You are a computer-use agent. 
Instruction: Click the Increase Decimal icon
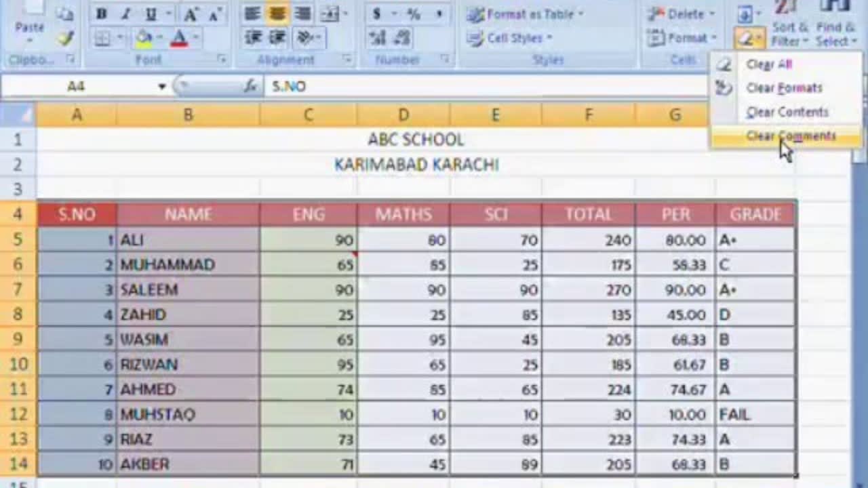377,39
